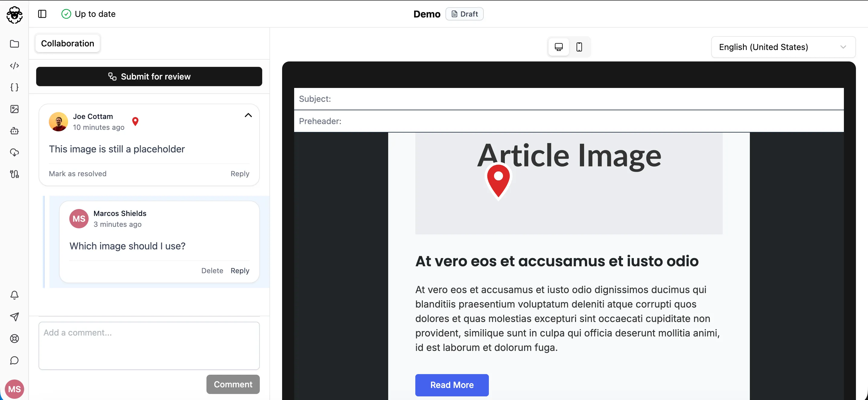Click the notifications bell icon
This screenshot has width=868, height=400.
point(14,295)
